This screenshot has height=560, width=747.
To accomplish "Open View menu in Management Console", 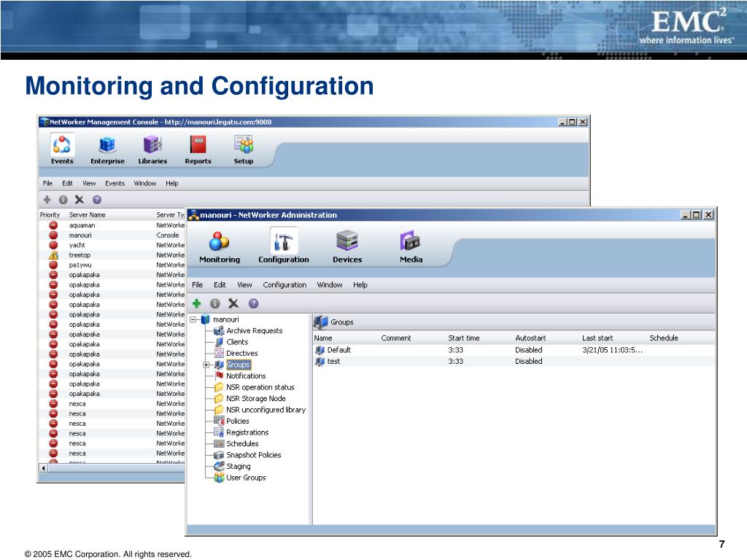I will (89, 183).
